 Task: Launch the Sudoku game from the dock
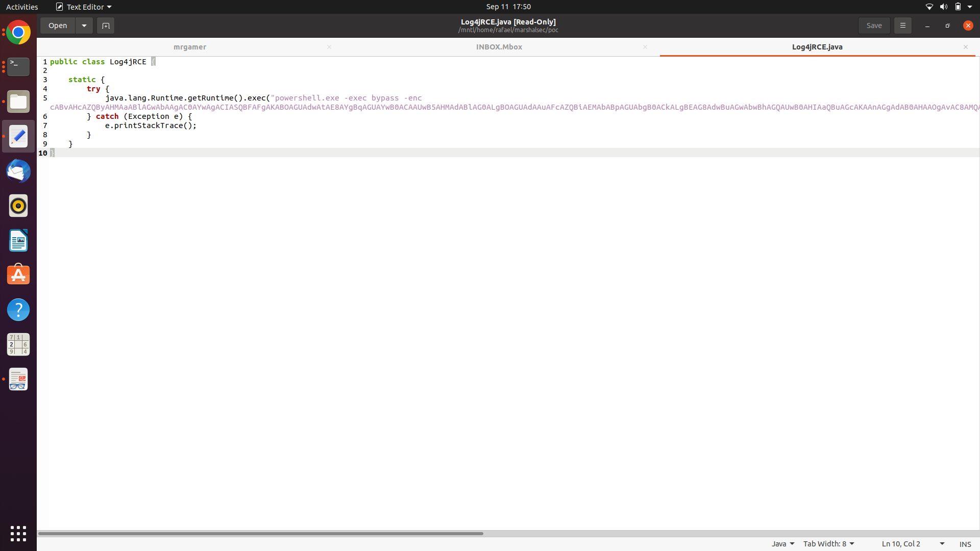coord(18,344)
